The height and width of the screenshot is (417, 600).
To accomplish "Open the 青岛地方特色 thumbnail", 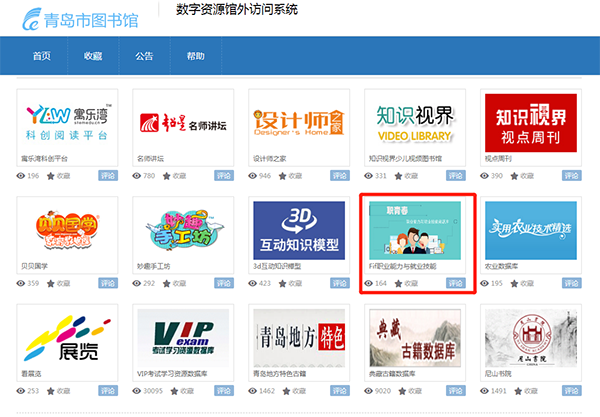I will (299, 338).
